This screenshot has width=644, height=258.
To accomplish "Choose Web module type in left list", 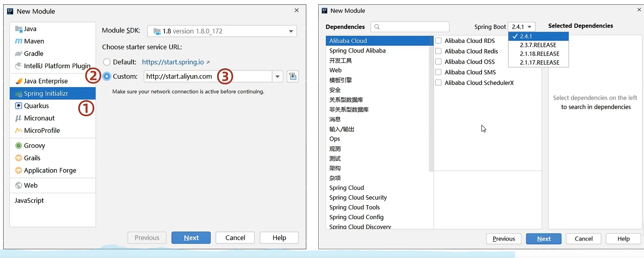I will 52,185.
